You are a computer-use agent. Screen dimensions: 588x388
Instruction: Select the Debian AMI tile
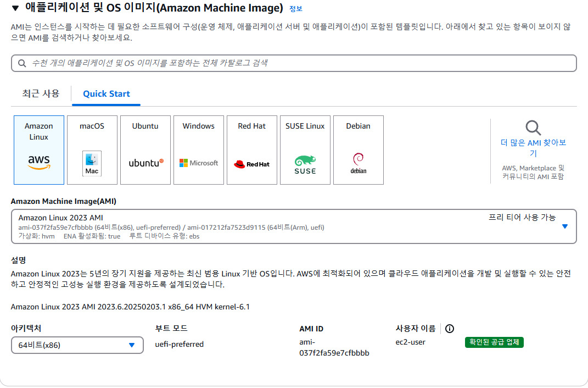point(359,150)
